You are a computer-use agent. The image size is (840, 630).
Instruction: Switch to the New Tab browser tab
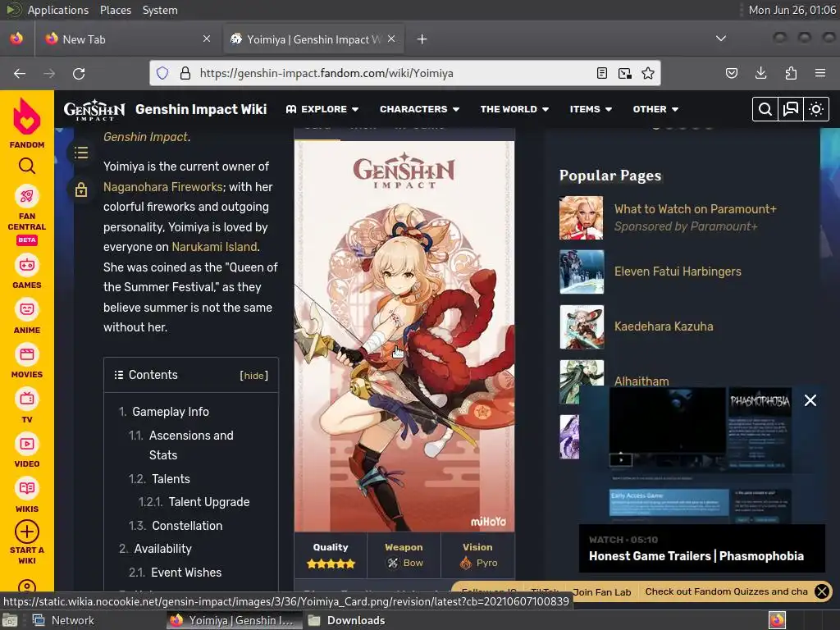pos(127,39)
